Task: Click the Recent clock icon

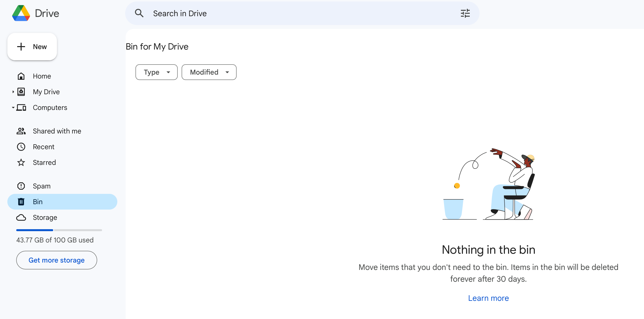Action: click(21, 147)
